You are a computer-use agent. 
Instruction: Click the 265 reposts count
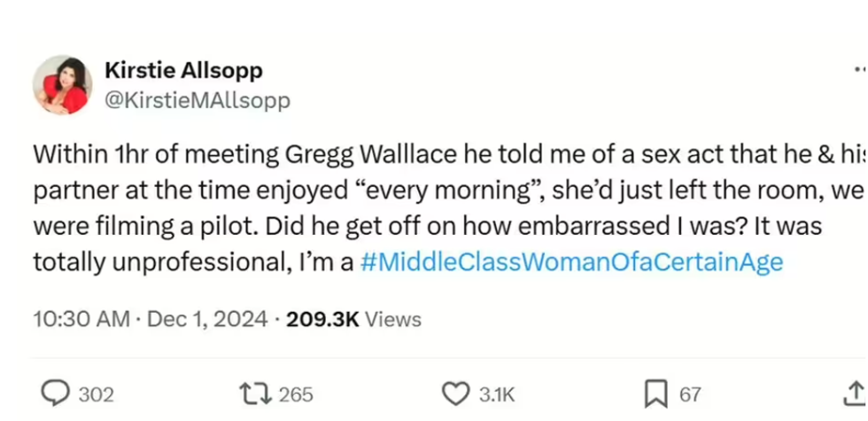click(x=296, y=394)
